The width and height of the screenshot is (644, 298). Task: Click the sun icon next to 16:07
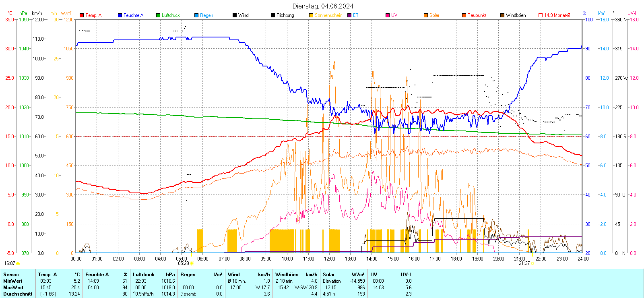tap(18, 263)
